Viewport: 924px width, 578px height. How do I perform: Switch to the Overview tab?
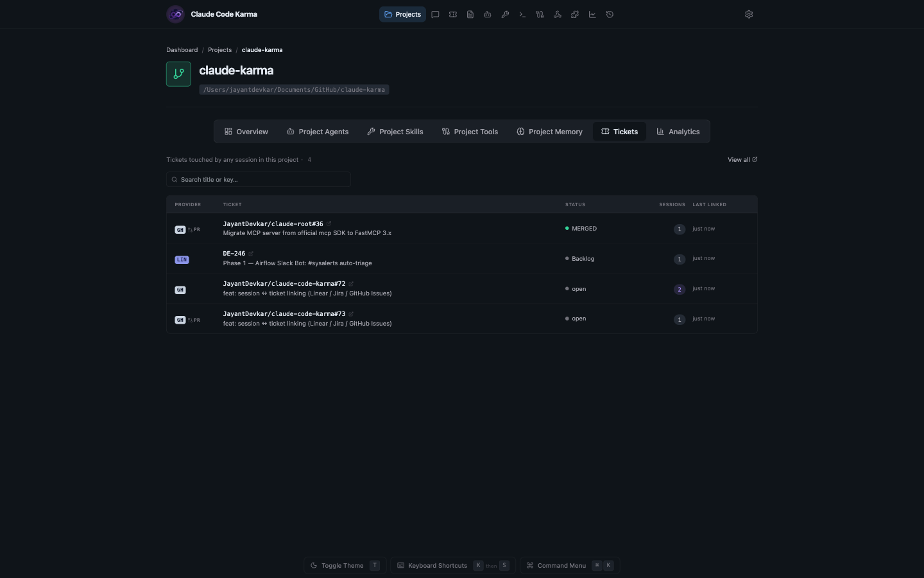(x=246, y=132)
